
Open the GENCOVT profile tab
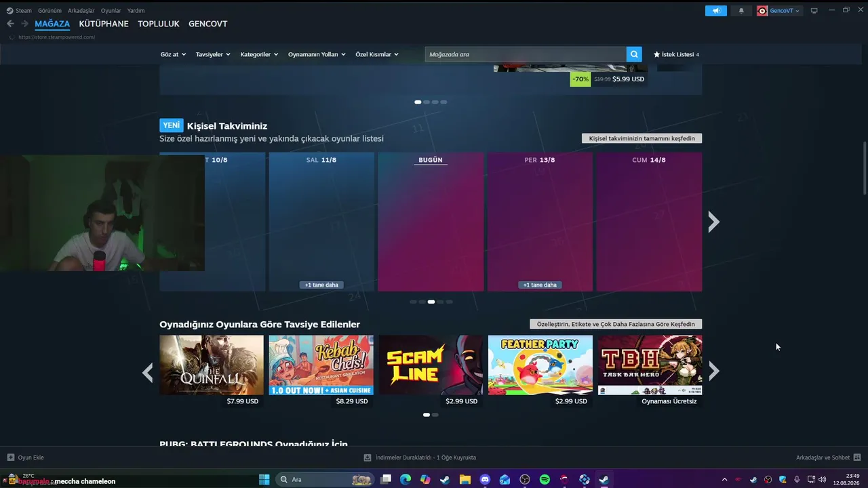[x=208, y=24]
